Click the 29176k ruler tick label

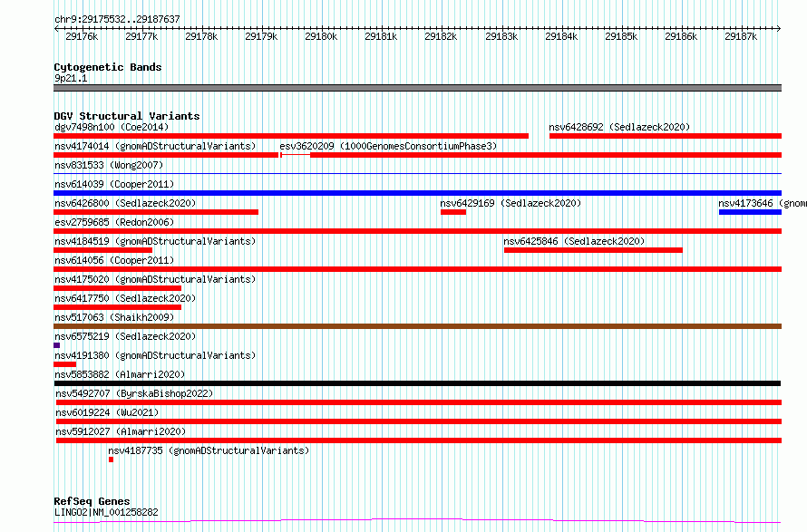coord(82,36)
